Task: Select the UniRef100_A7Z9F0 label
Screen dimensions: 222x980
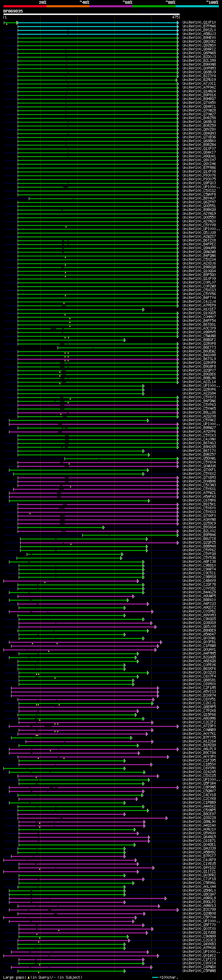Action: tap(199, 726)
